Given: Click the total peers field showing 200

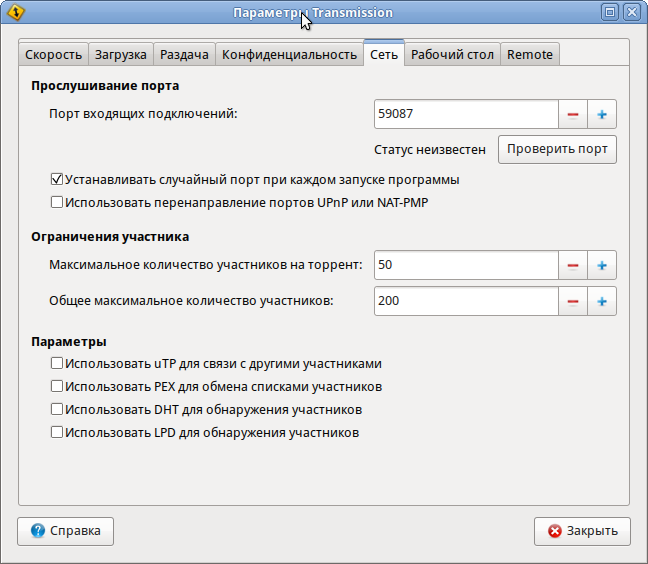Looking at the screenshot, I should click(466, 301).
